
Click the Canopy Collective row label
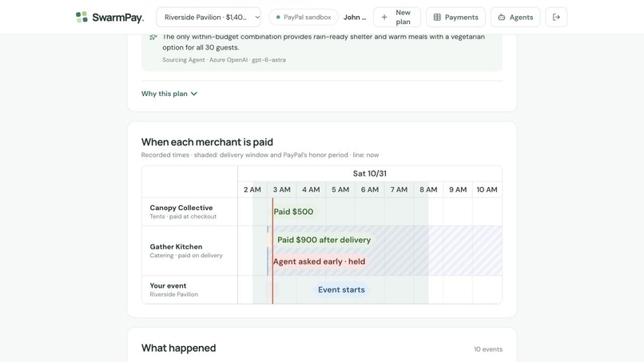point(181,208)
